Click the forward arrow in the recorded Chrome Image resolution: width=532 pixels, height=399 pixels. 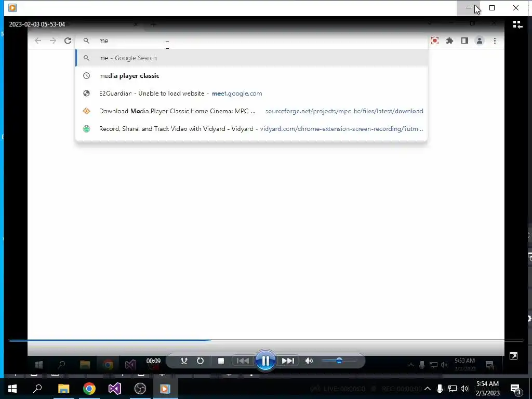[53, 41]
